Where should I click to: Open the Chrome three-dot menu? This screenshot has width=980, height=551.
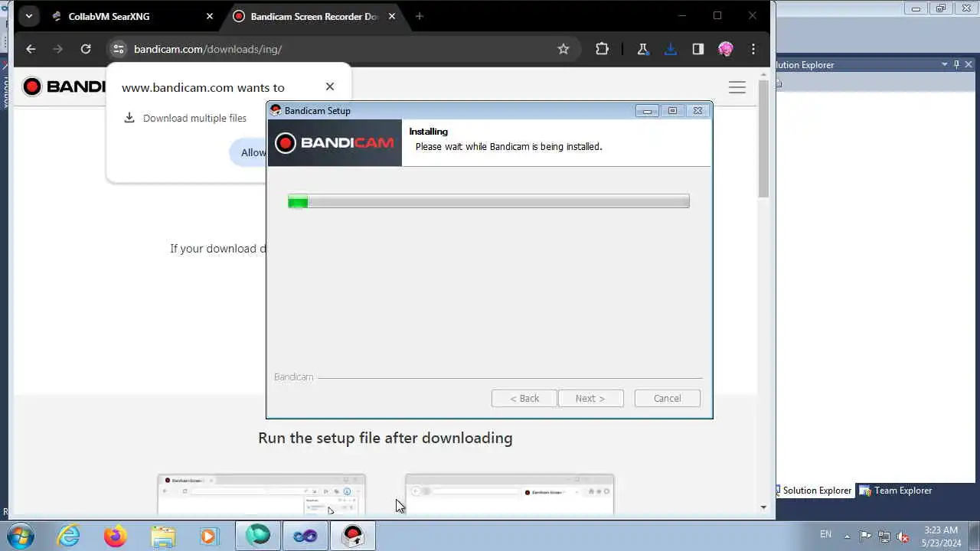tap(753, 49)
